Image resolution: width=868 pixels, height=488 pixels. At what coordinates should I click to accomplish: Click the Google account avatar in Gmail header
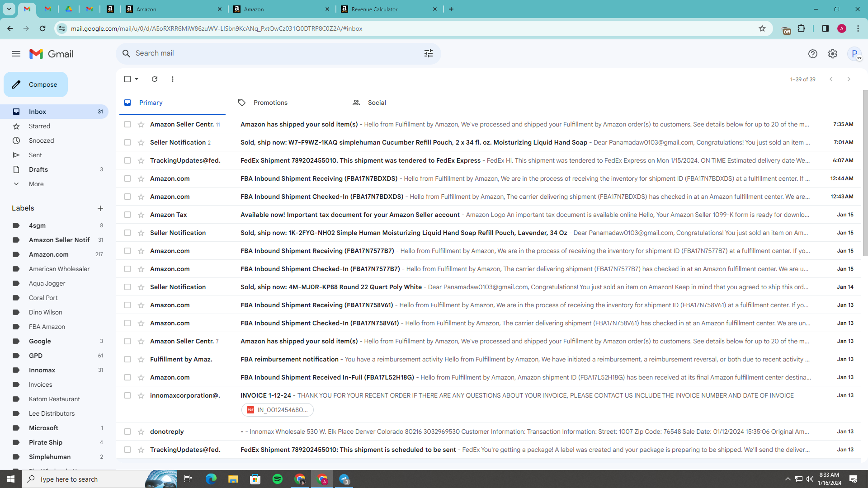(854, 54)
